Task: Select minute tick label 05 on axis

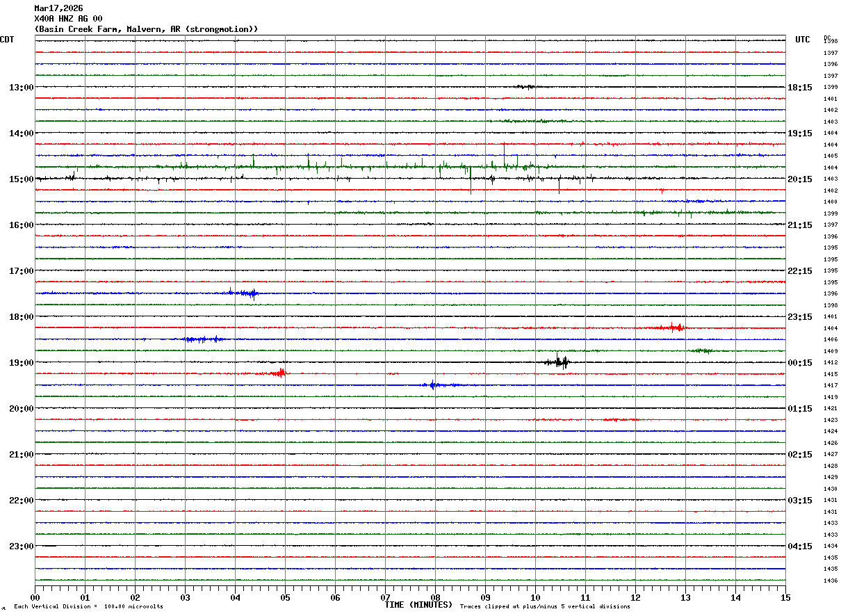Action: tap(285, 597)
